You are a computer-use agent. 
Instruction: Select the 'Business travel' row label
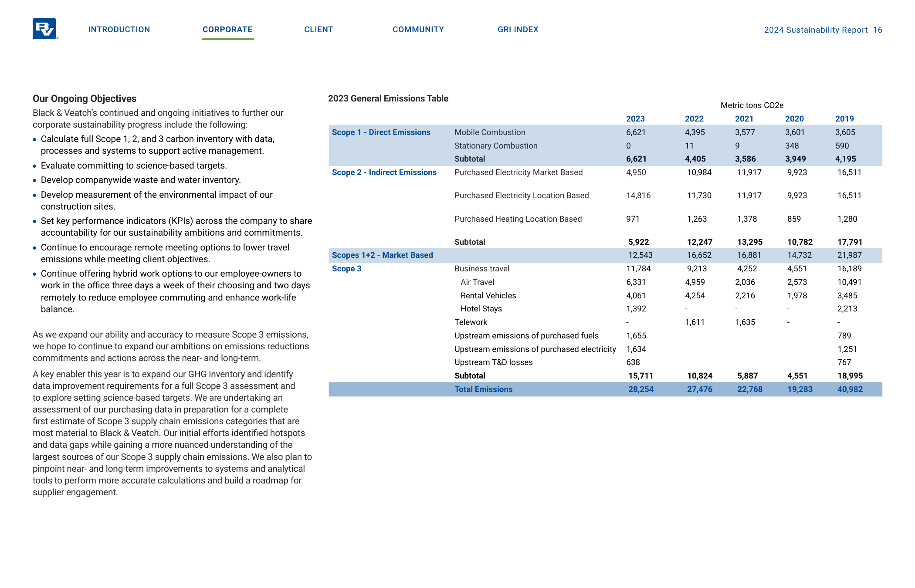(482, 269)
